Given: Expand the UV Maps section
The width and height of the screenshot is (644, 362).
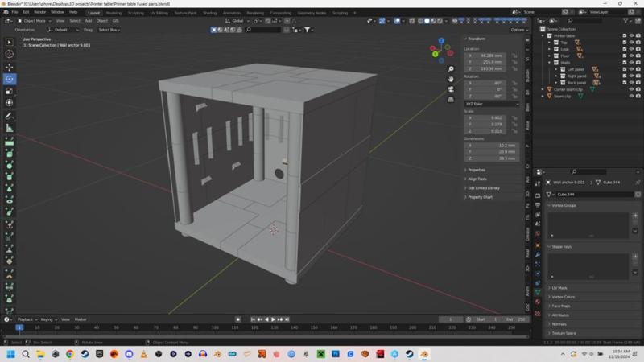Looking at the screenshot, I should pos(559,288).
